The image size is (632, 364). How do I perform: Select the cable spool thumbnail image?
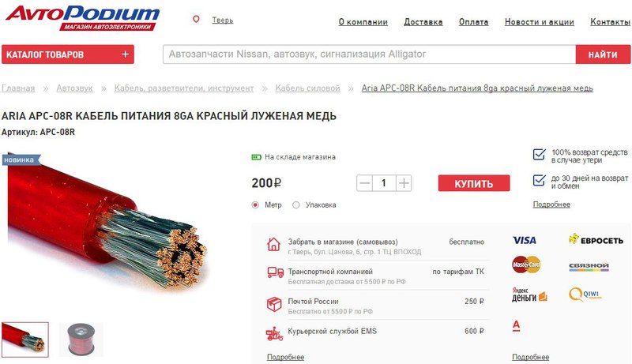coord(81,340)
